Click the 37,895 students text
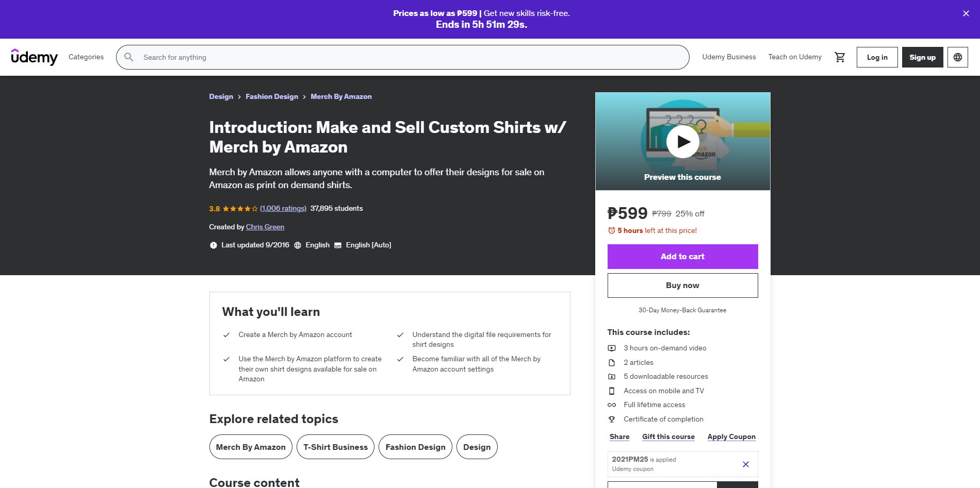The height and width of the screenshot is (488, 980). click(x=336, y=208)
